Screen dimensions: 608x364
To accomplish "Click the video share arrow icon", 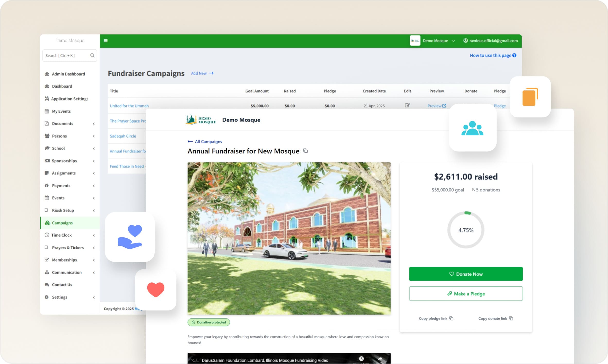I will click(380, 359).
